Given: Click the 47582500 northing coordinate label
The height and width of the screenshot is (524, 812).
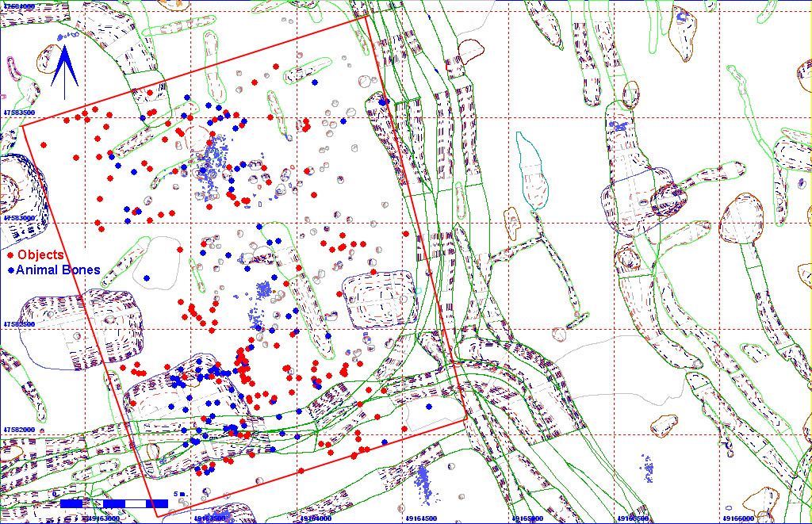Looking at the screenshot, I should pyautogui.click(x=19, y=324).
